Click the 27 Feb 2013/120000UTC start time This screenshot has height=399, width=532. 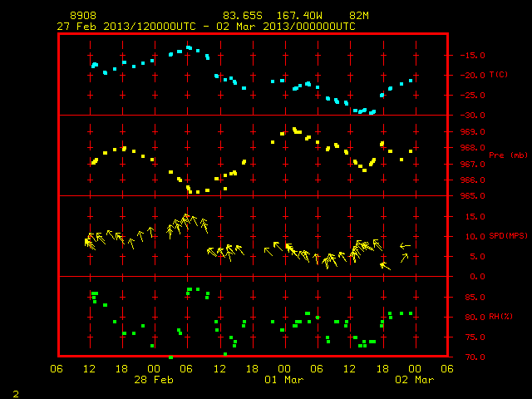pos(126,27)
